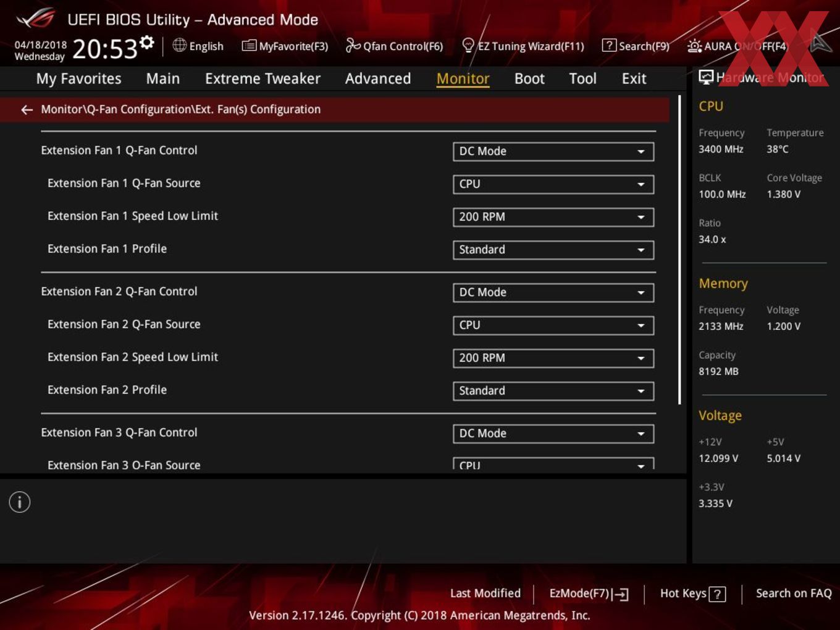Screen dimensions: 840x630
Task: Click Core Voltage value 1.380 V
Action: pyautogui.click(x=784, y=194)
